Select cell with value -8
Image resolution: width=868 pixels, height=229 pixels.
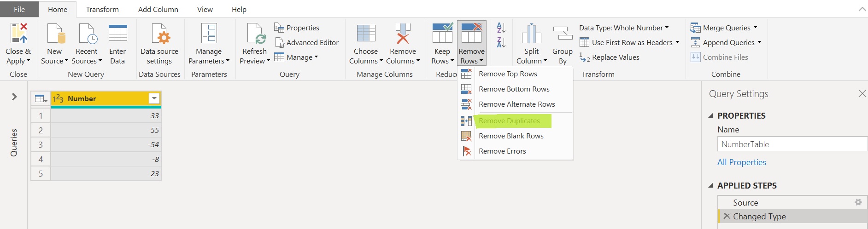coord(106,159)
